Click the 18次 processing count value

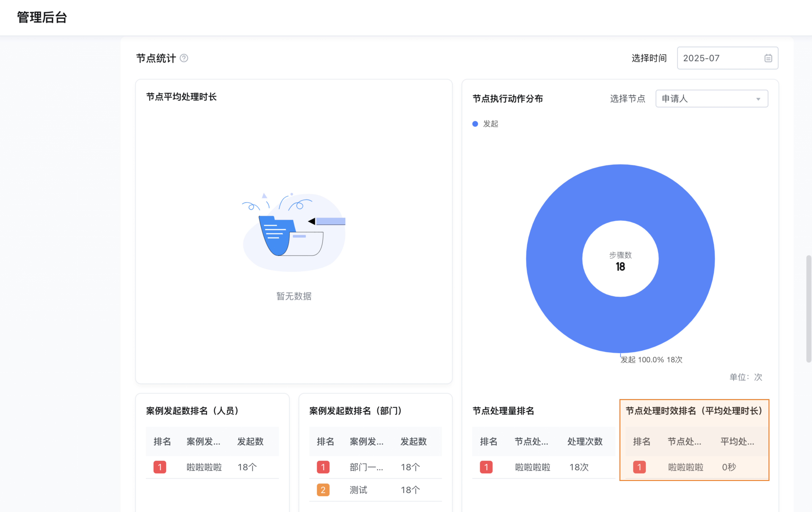pos(579,467)
